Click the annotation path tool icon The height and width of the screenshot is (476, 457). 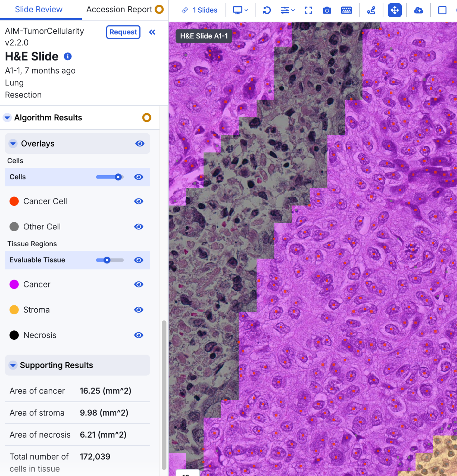point(371,10)
